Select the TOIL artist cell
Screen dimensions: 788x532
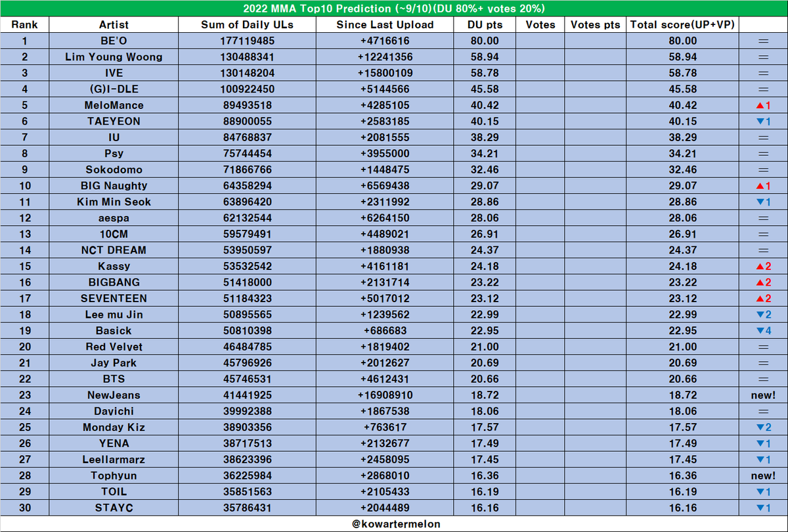click(x=114, y=491)
